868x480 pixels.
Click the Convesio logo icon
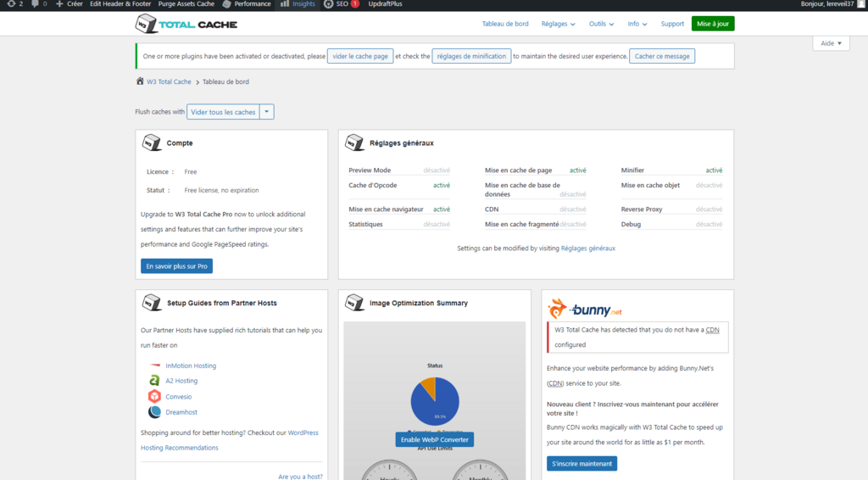154,396
